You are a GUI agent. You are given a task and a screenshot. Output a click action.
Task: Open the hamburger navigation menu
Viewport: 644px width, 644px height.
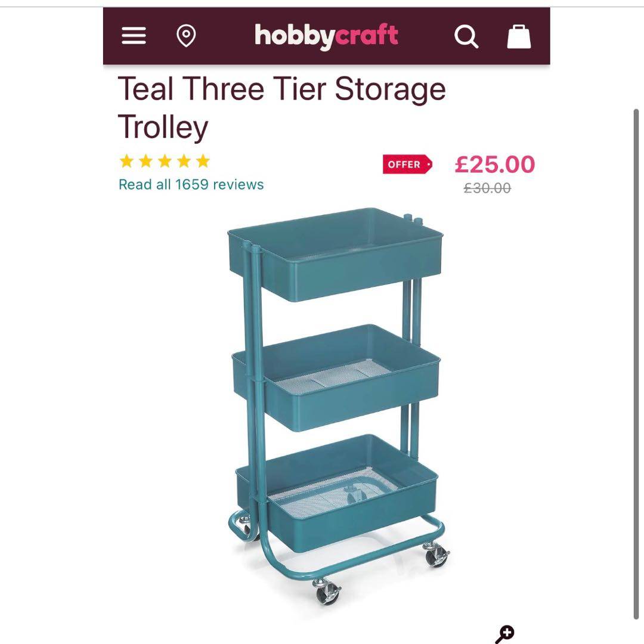tap(134, 36)
